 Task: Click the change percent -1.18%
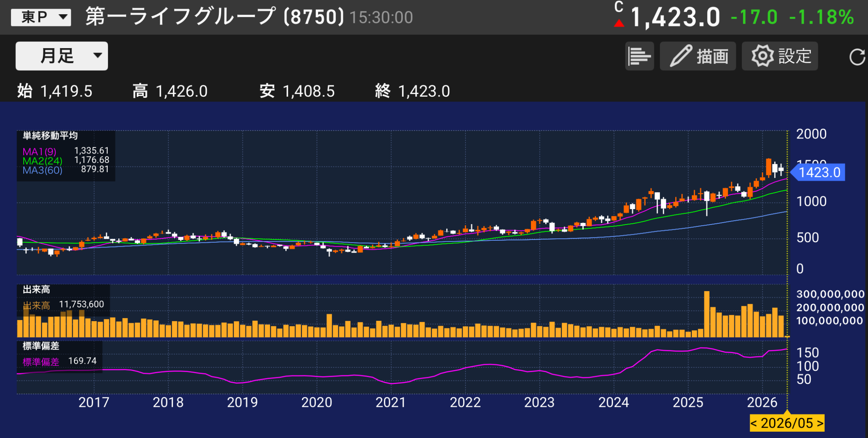[x=822, y=17]
